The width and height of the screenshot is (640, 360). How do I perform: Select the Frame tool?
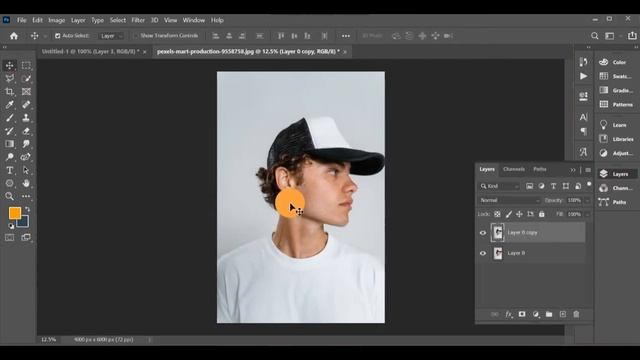26,91
